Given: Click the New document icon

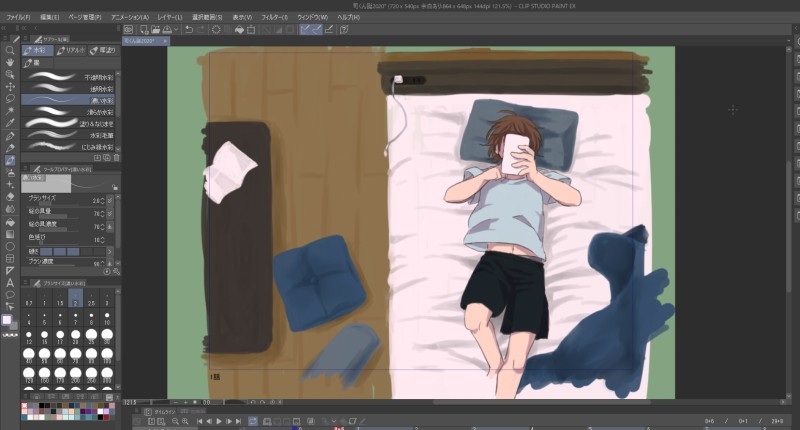Looking at the screenshot, I should (144, 30).
